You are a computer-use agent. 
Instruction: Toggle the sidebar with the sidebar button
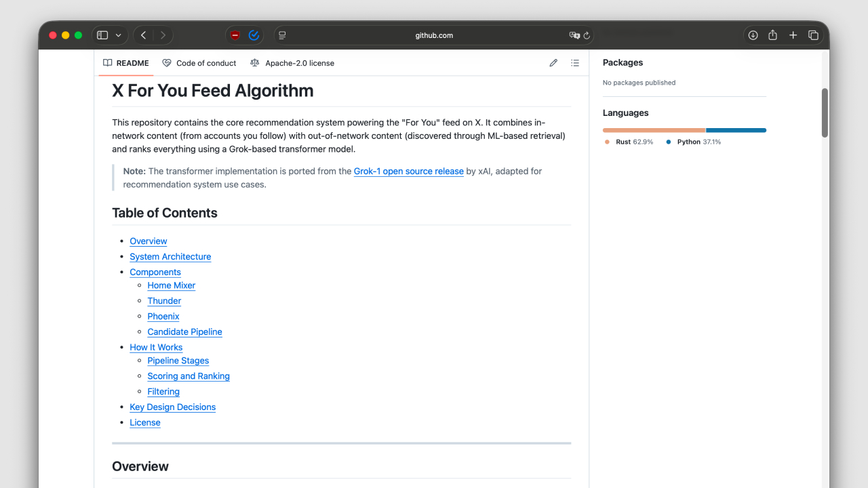102,35
